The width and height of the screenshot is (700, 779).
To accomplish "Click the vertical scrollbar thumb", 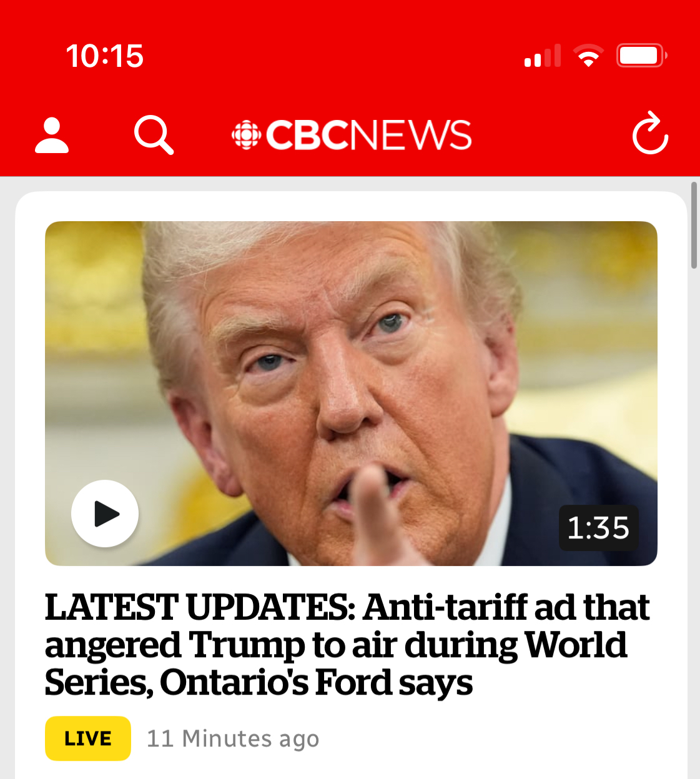I will click(694, 225).
